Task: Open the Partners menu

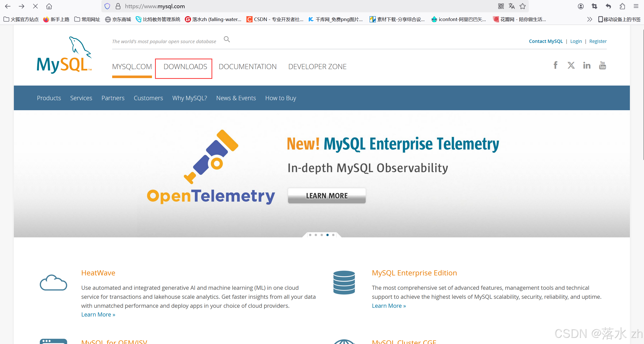Action: click(x=113, y=98)
